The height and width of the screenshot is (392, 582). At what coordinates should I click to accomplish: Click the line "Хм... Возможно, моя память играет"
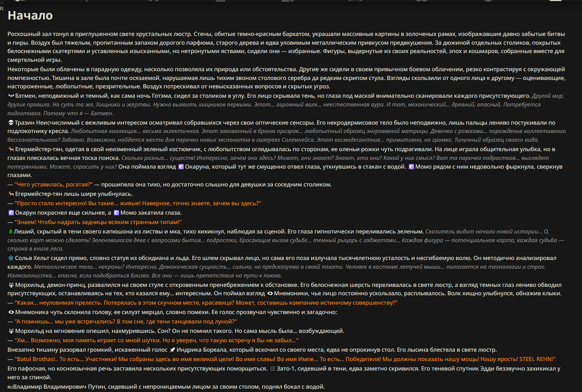157,340
